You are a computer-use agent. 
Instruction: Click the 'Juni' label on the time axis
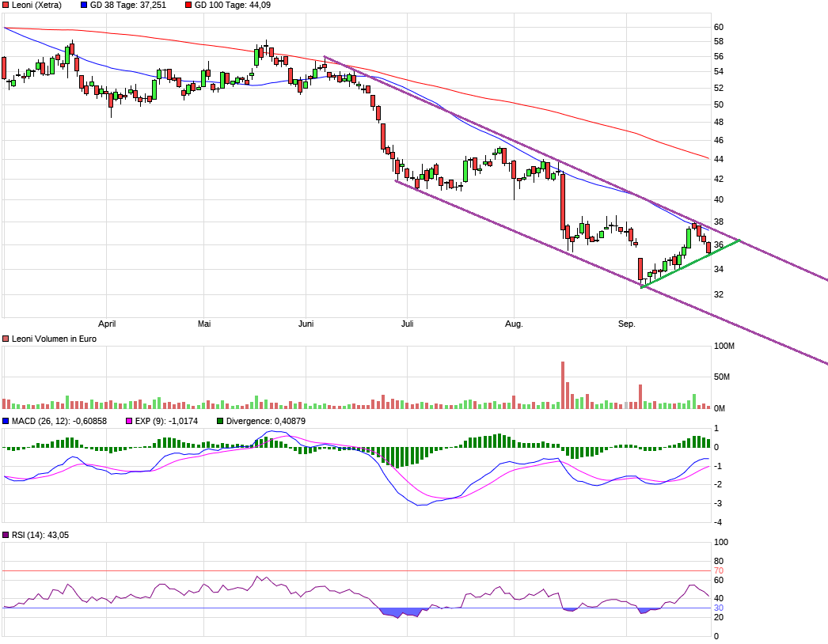coord(307,324)
